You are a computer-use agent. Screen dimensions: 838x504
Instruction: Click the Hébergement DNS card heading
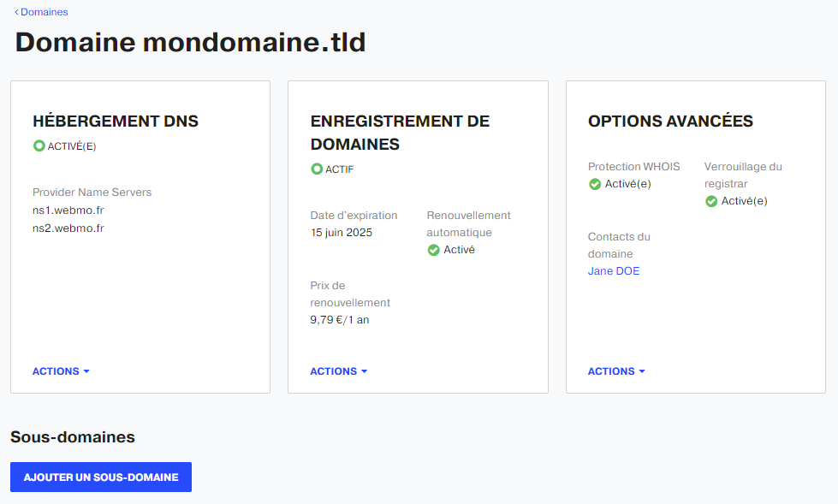click(x=116, y=122)
